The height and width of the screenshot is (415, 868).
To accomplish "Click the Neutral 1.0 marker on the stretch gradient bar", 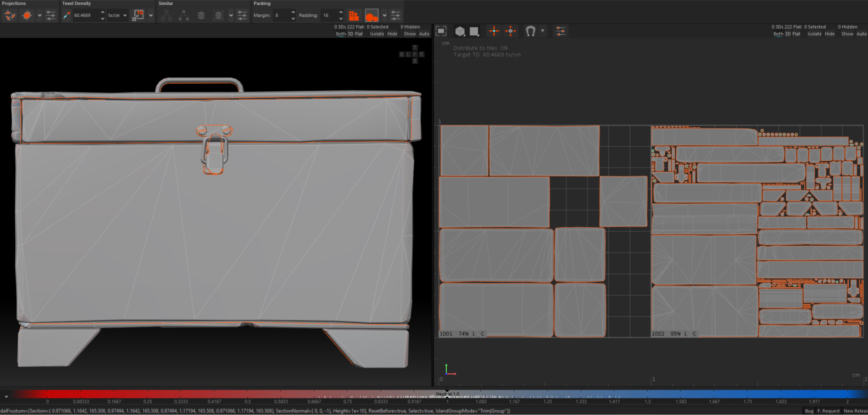I will point(447,394).
